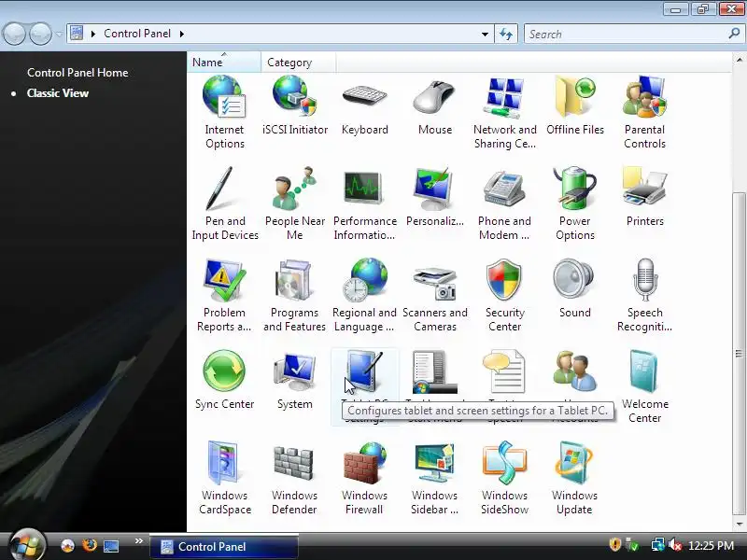Open recent pages dropdown near Back button
This screenshot has width=747, height=560.
59,34
